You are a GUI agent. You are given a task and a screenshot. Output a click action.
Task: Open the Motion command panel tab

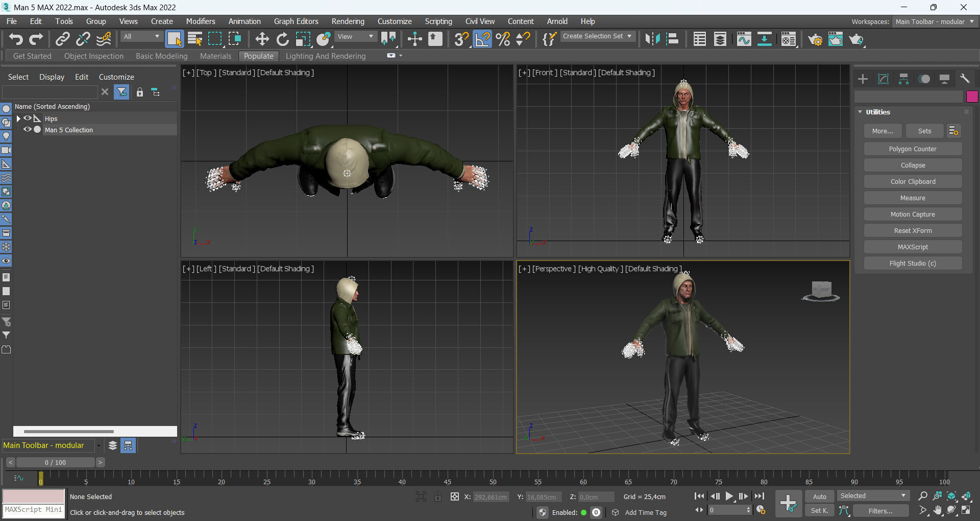(x=924, y=79)
